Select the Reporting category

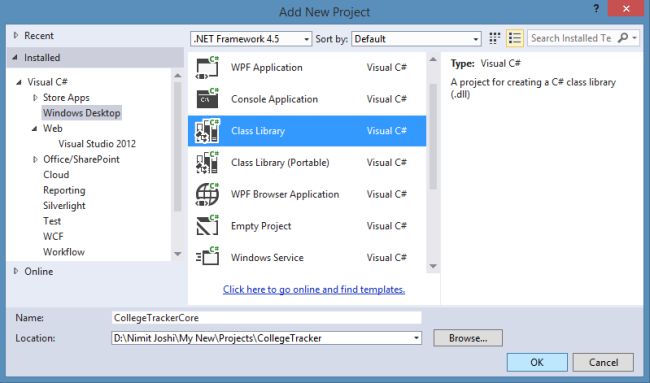[64, 190]
